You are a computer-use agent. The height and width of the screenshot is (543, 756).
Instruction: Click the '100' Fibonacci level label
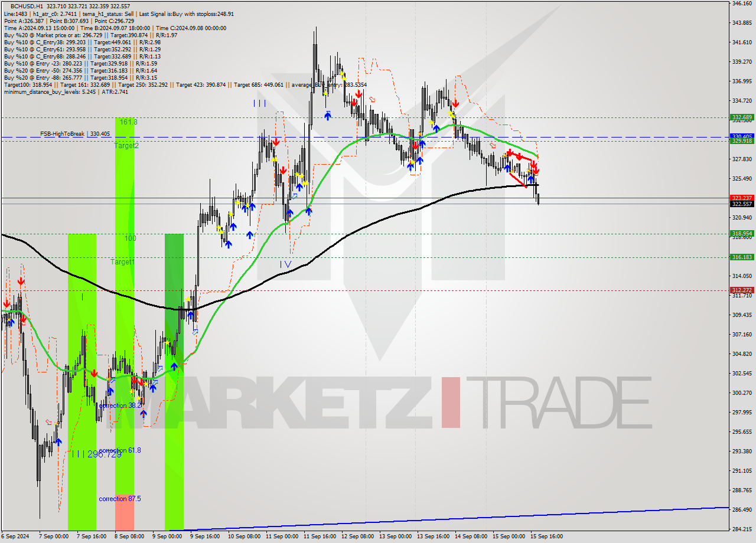(x=131, y=238)
